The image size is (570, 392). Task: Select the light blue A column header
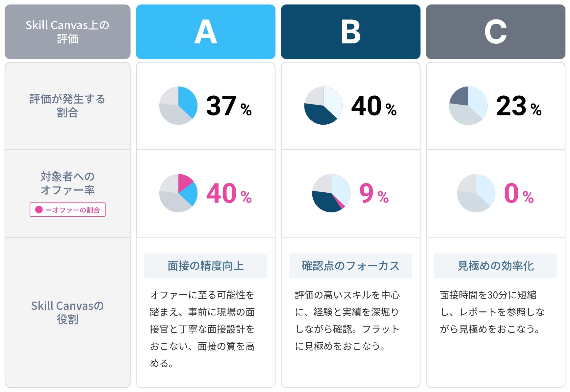(x=206, y=32)
